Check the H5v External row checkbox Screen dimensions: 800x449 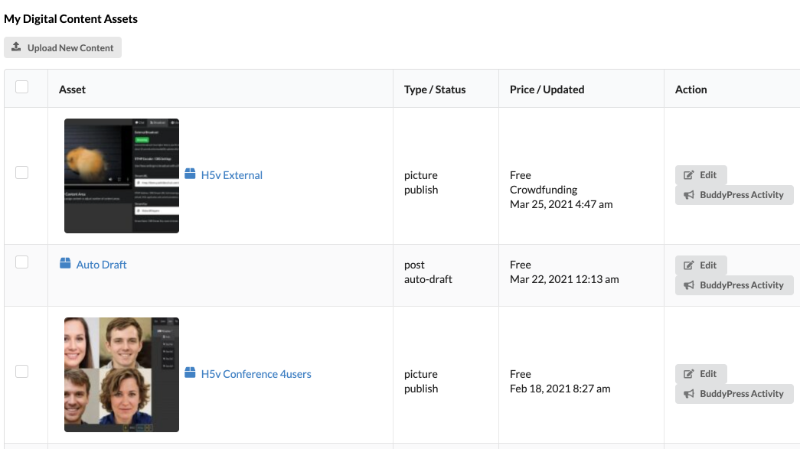22,172
